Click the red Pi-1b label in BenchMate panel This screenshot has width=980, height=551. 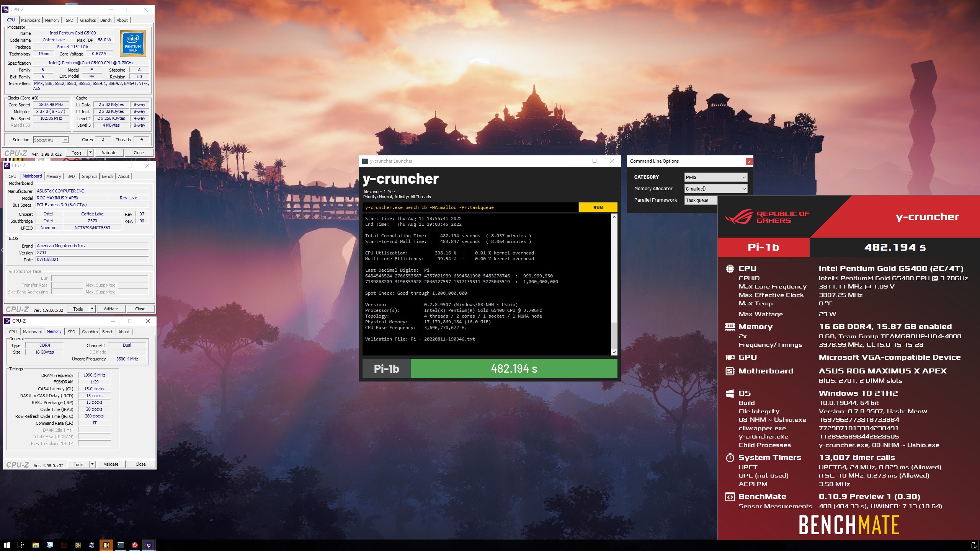tap(763, 247)
